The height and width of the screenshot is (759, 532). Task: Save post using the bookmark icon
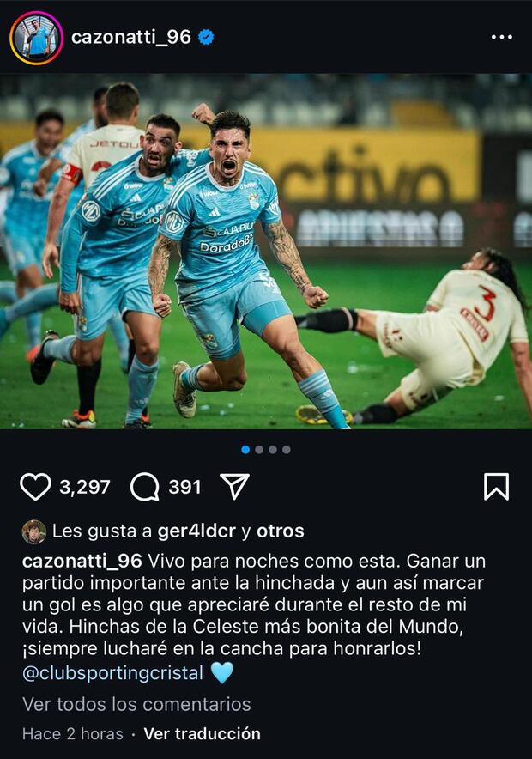[496, 487]
